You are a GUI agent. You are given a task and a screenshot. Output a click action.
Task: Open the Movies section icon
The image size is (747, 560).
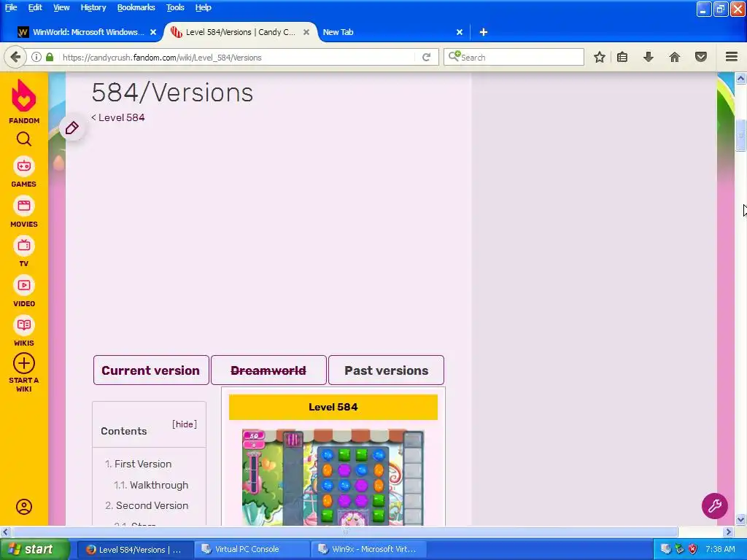(24, 206)
